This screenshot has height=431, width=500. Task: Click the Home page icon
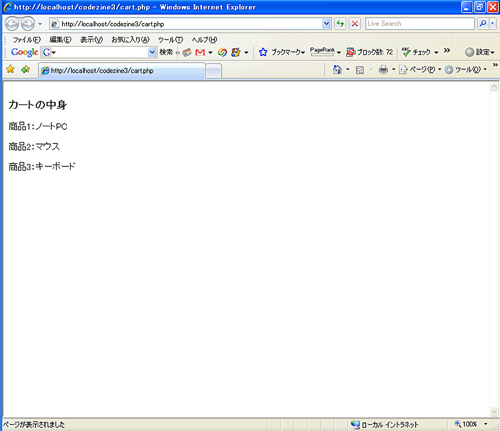pyautogui.click(x=337, y=70)
